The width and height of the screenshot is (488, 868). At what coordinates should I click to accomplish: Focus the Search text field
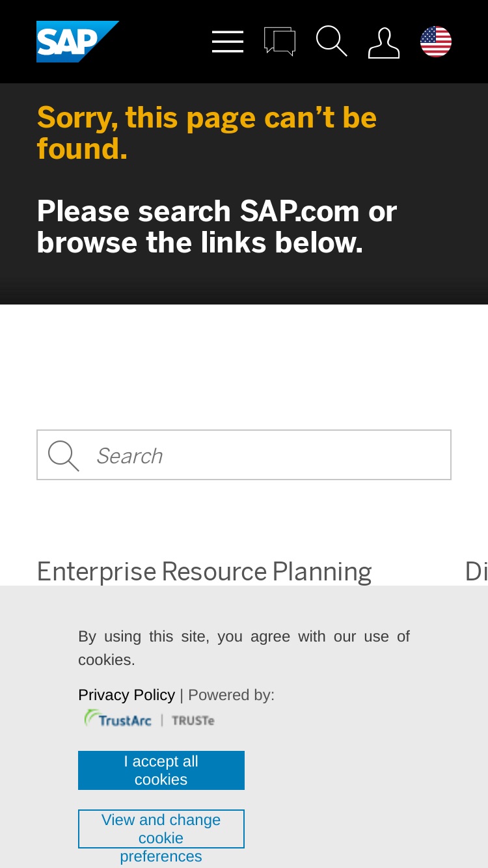[x=244, y=455]
